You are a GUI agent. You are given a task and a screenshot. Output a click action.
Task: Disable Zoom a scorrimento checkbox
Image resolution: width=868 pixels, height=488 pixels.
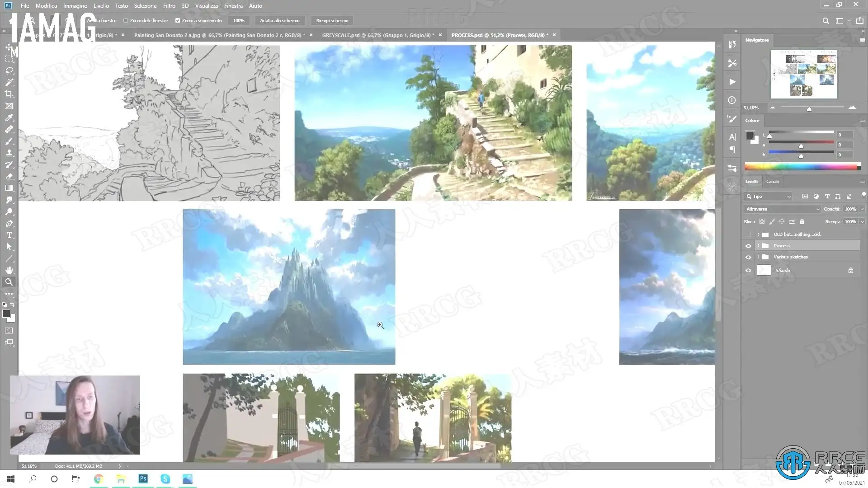178,21
